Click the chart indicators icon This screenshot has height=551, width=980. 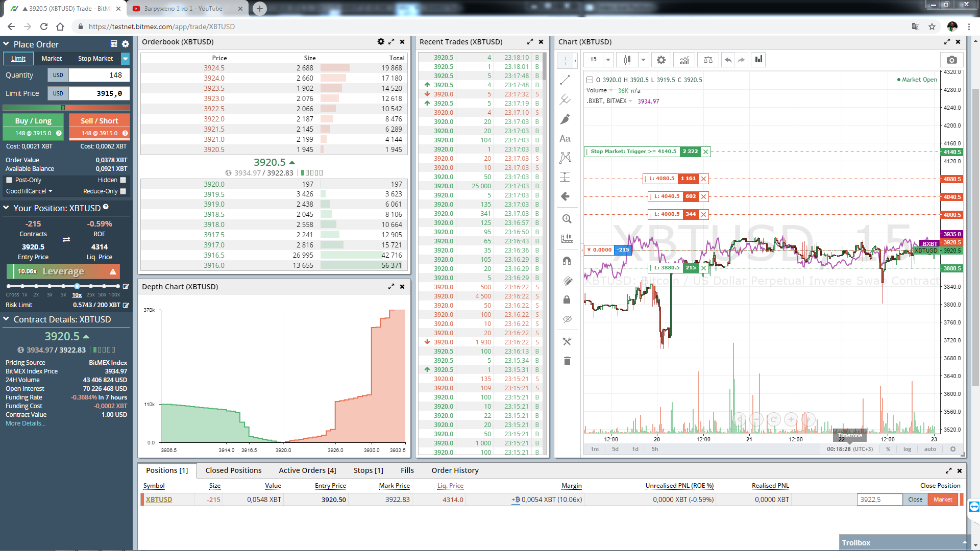pyautogui.click(x=684, y=60)
